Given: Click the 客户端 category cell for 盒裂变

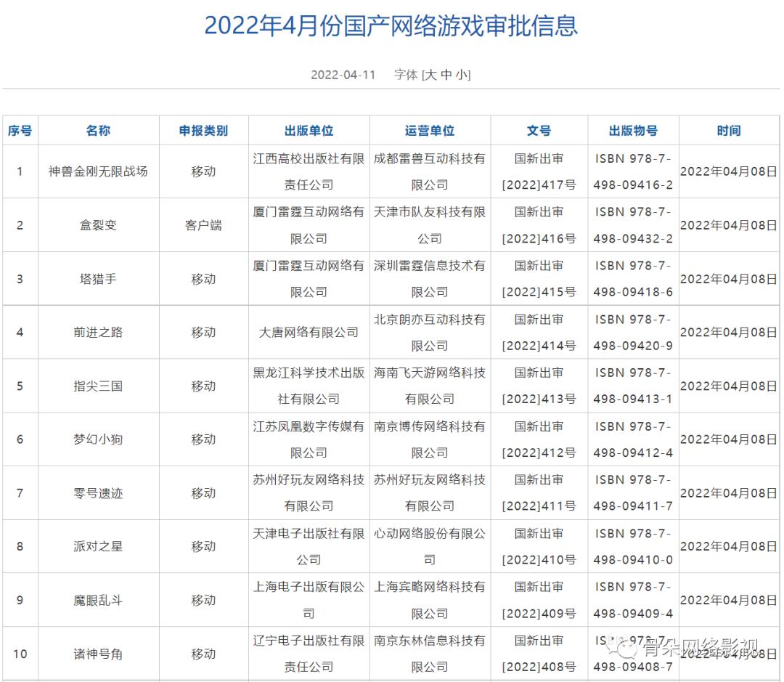Looking at the screenshot, I should 204,224.
